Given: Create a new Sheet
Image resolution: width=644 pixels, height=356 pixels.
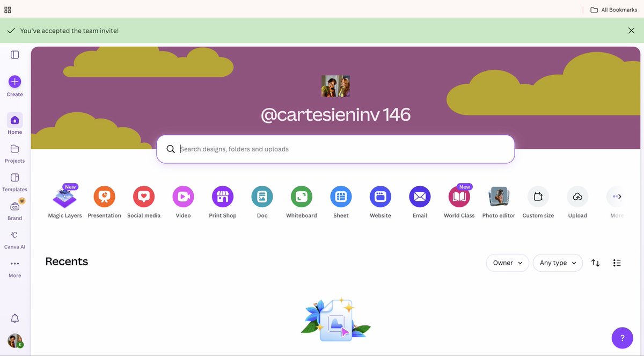Looking at the screenshot, I should 341,202.
